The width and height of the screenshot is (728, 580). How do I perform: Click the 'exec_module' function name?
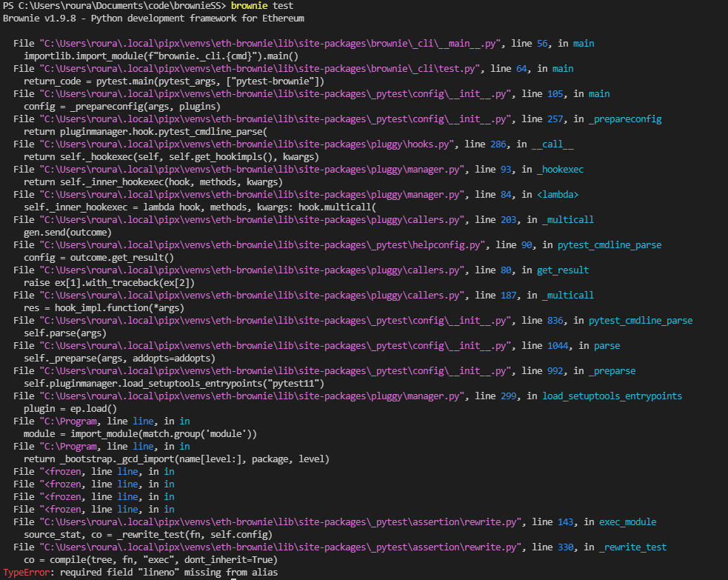coord(628,522)
